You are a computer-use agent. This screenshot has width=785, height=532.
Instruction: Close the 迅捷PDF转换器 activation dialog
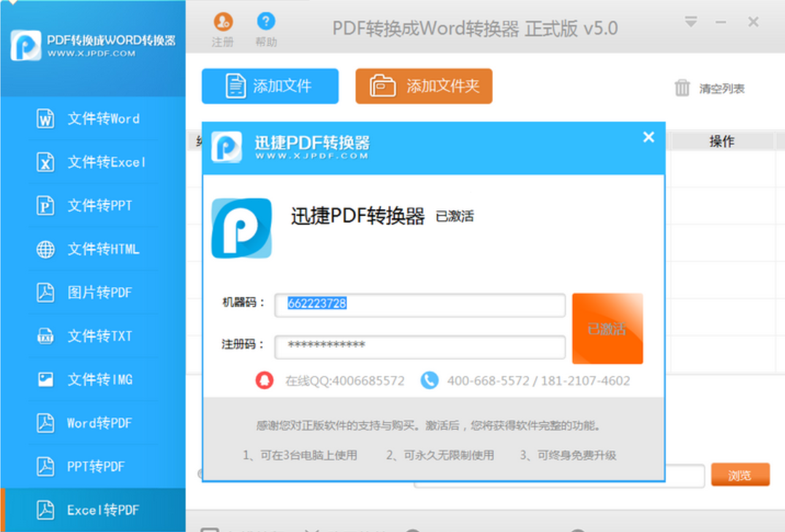[648, 137]
